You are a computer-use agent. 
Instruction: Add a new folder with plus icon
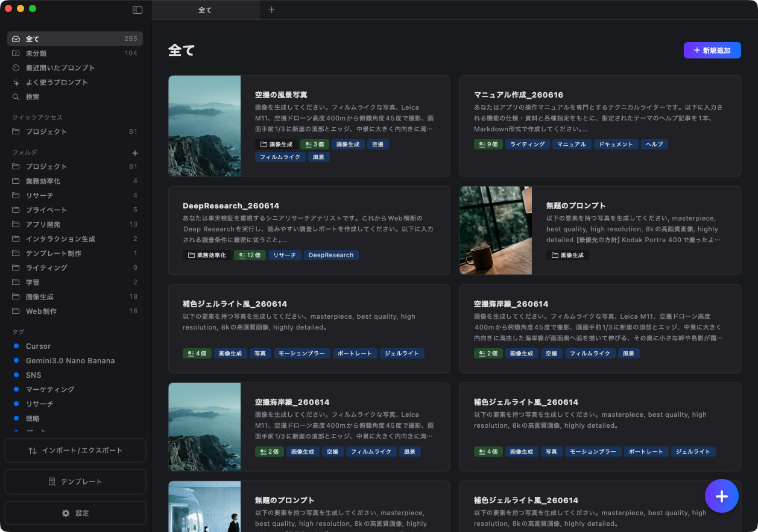click(135, 153)
